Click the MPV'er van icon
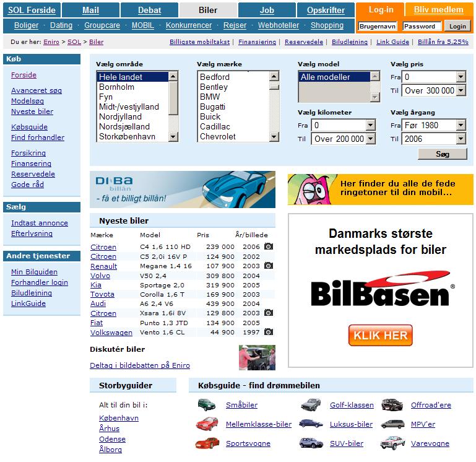 (392, 424)
